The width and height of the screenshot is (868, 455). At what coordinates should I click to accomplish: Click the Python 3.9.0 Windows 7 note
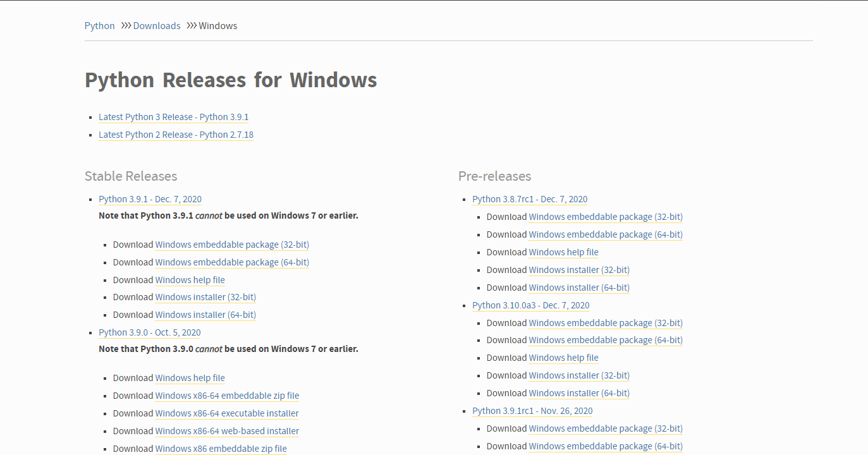[228, 349]
